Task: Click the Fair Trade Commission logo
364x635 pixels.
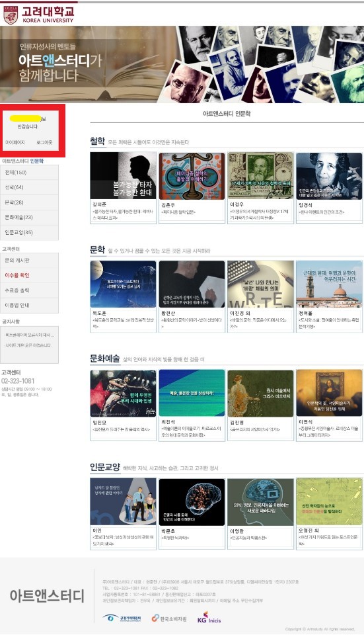Action: point(122,618)
